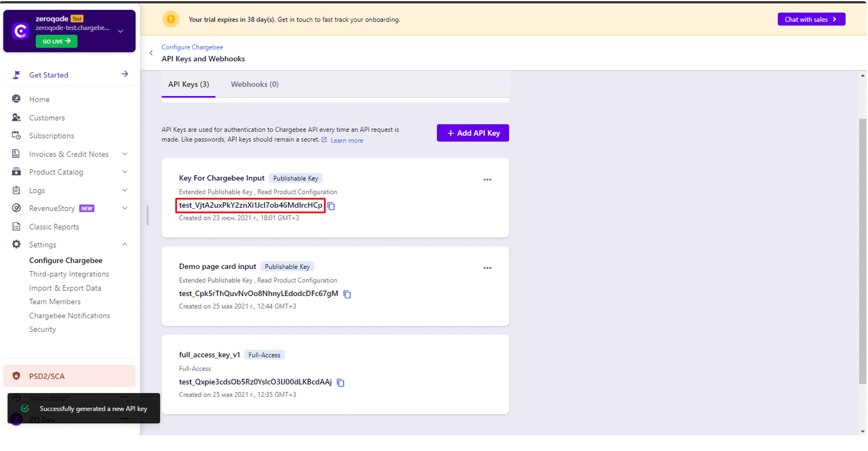This screenshot has height=451, width=868.
Task: Click the trial warning exclamation icon
Action: pyautogui.click(x=171, y=19)
